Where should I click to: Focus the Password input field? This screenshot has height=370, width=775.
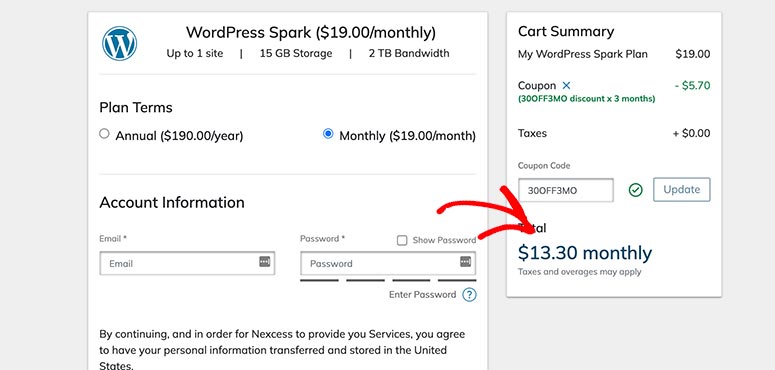point(388,263)
